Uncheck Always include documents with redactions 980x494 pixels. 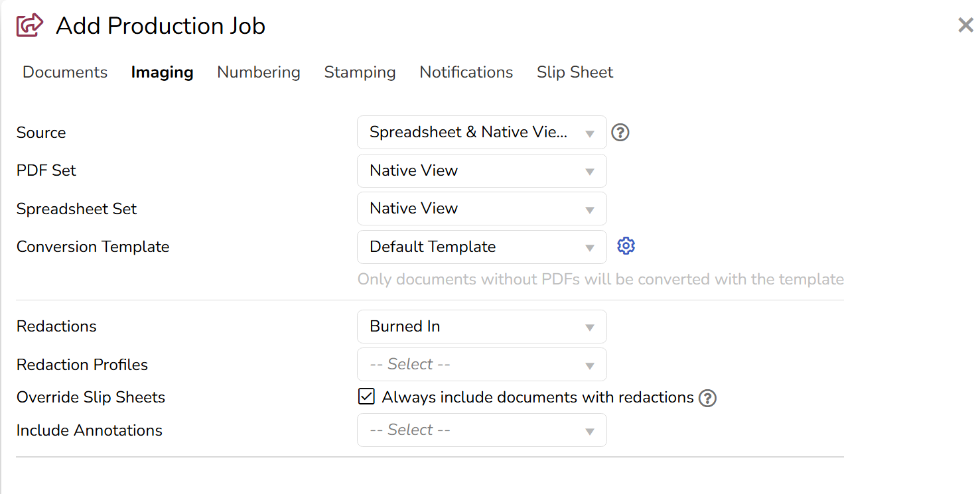[366, 397]
